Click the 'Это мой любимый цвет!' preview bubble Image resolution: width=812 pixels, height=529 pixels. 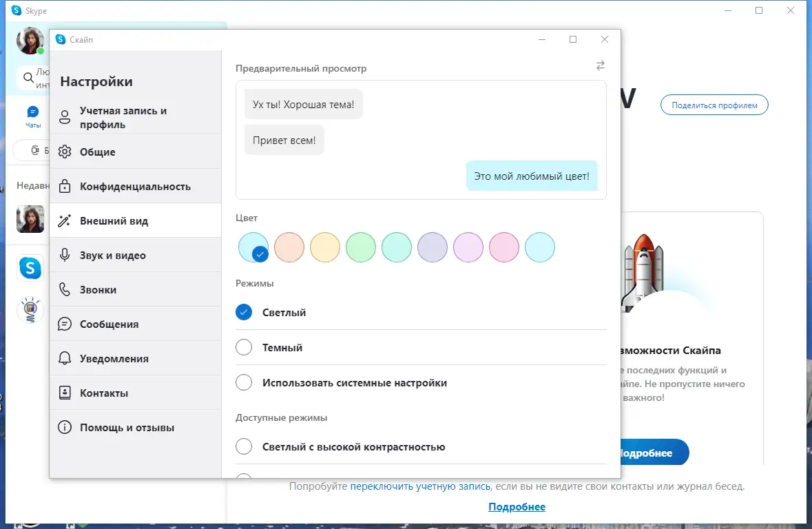click(x=532, y=176)
